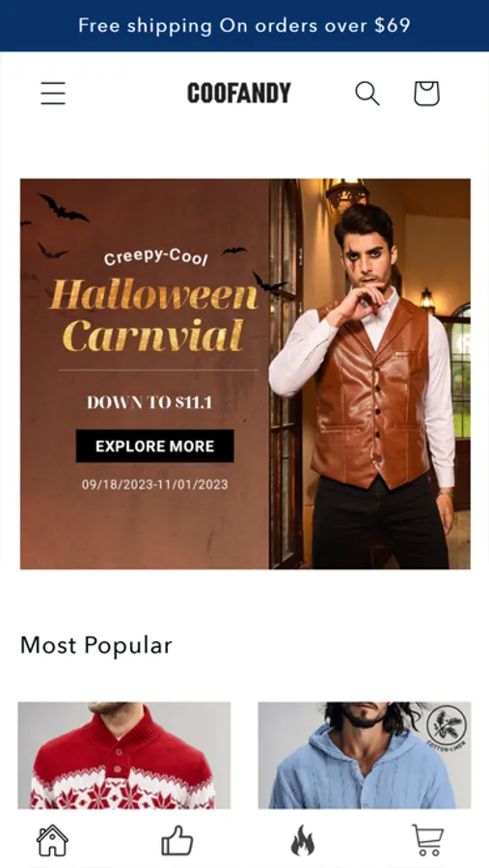
Task: Tap the free shipping announcement bar
Action: [244, 25]
